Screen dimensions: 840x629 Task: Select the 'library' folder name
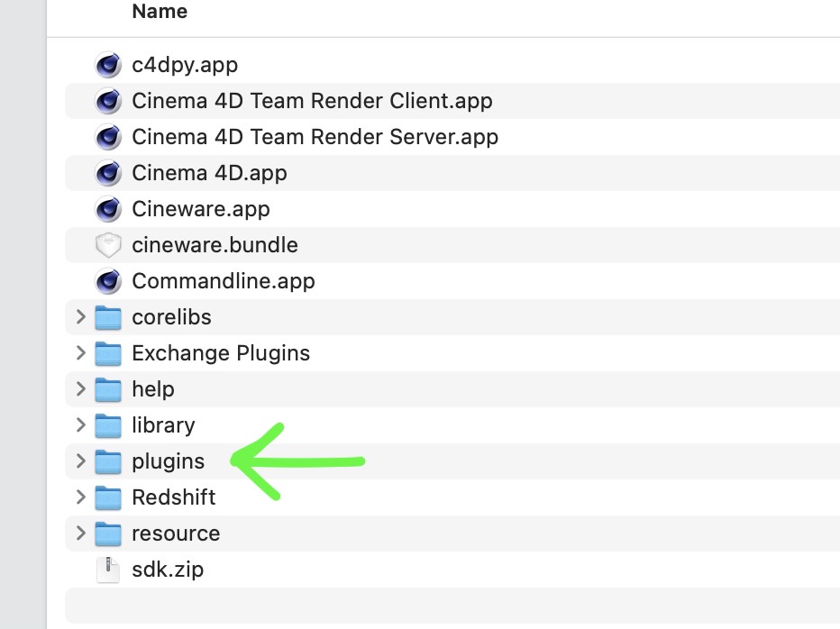pos(163,425)
